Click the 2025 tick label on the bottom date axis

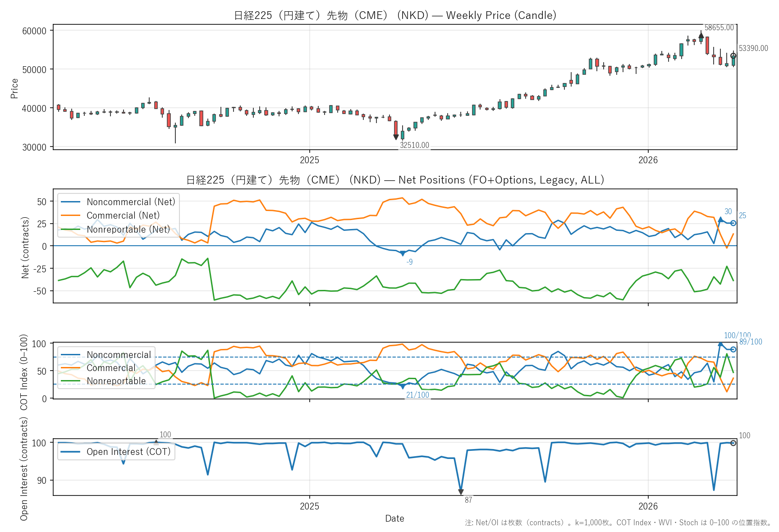[309, 506]
